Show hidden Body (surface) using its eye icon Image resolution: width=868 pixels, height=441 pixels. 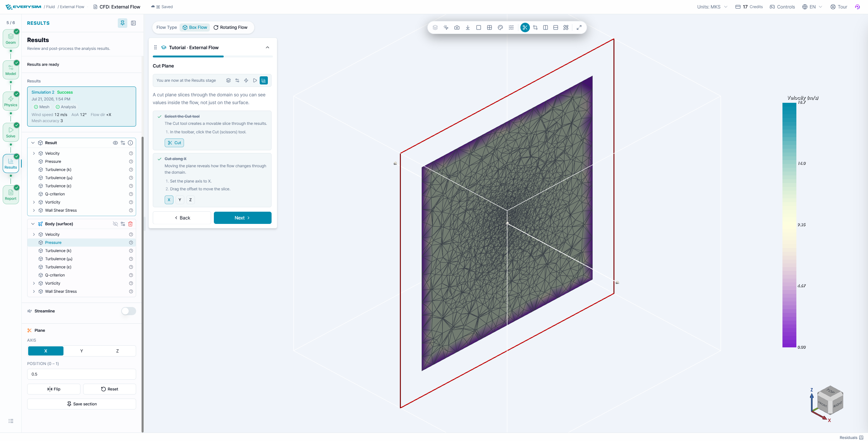point(115,224)
